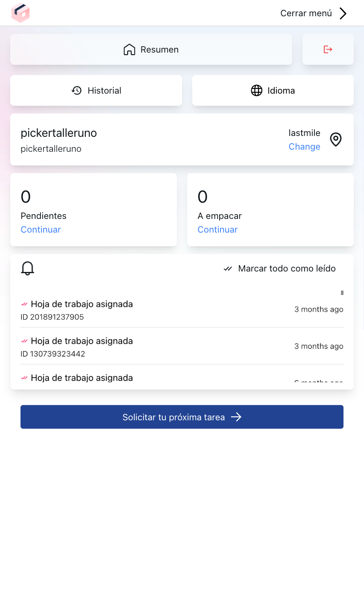
Task: Open notifications via the bell icon
Action: tap(27, 269)
